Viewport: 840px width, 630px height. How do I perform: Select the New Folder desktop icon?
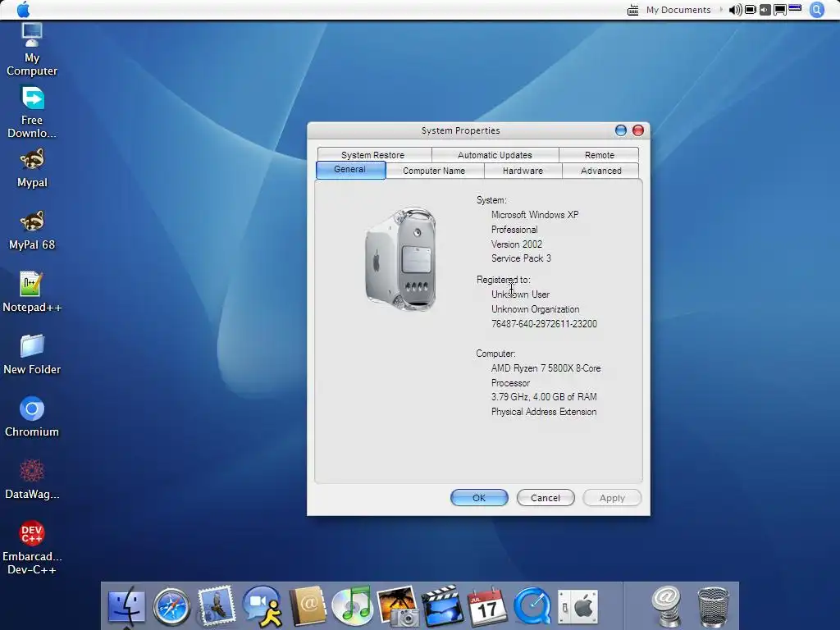32,354
